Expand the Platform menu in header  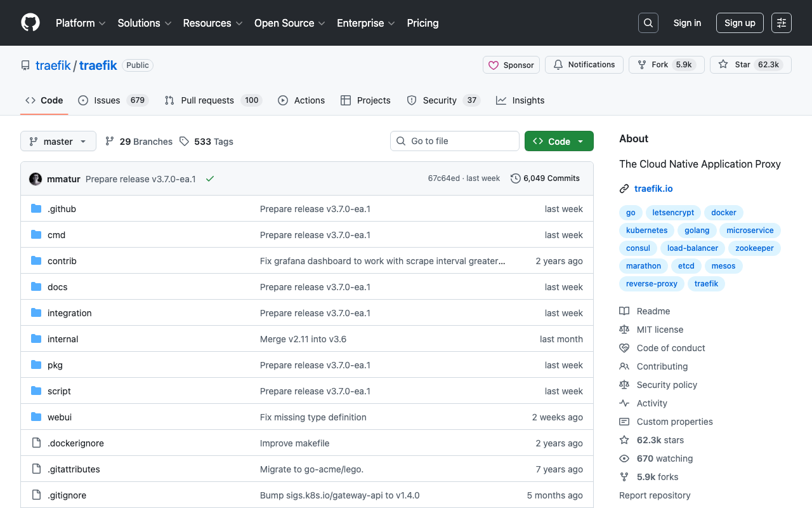(81, 23)
